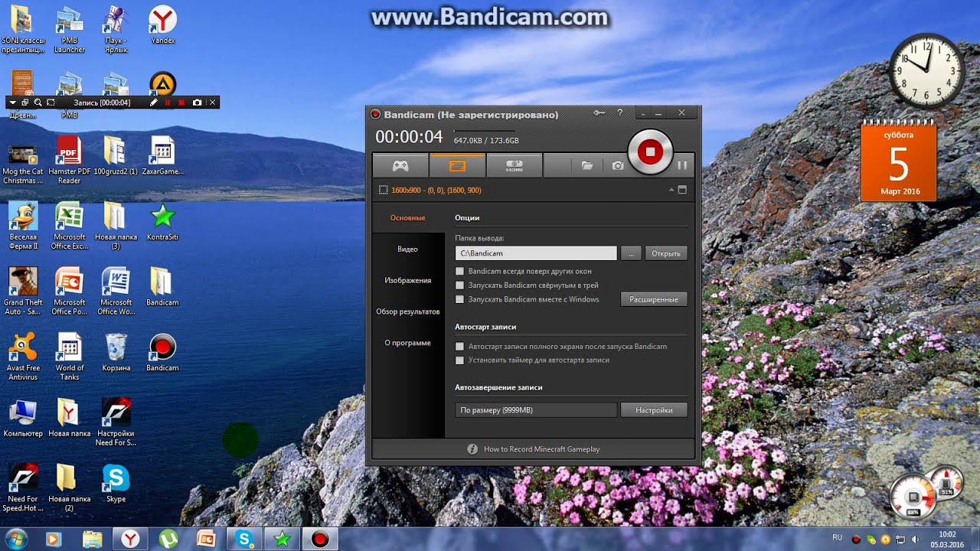Screen dimensions: 980x551
Task: Enable Запускать Bandicam вместе с Windows
Action: pos(460,299)
